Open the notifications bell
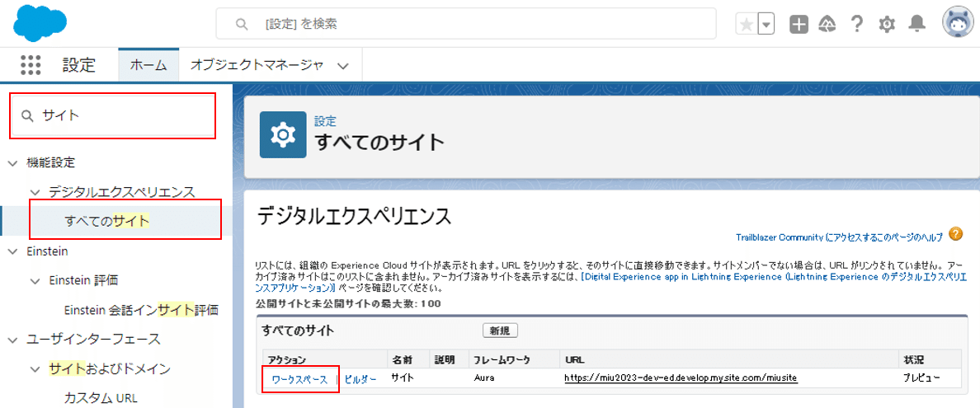The width and height of the screenshot is (980, 408). (x=916, y=24)
